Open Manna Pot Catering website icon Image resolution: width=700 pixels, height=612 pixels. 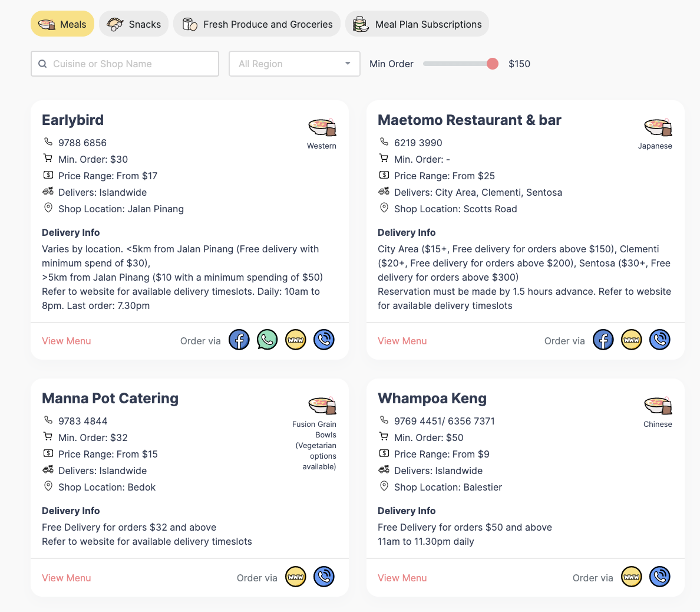(x=295, y=577)
